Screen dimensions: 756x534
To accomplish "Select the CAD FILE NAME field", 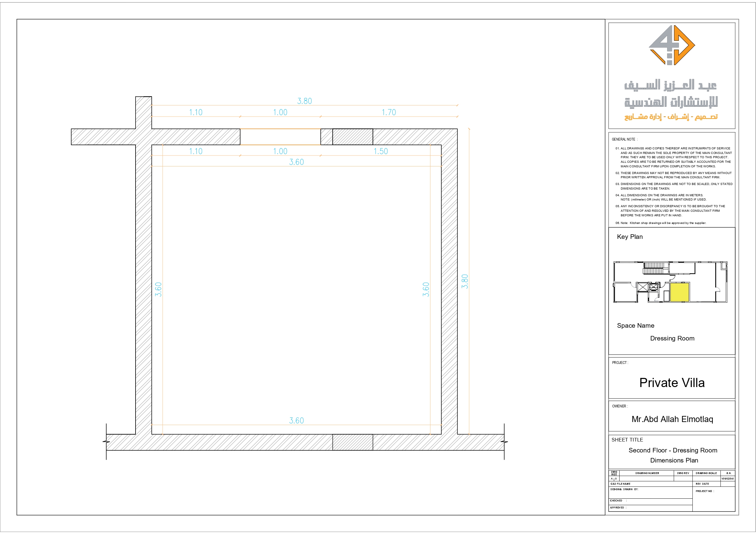I will coord(620,484).
